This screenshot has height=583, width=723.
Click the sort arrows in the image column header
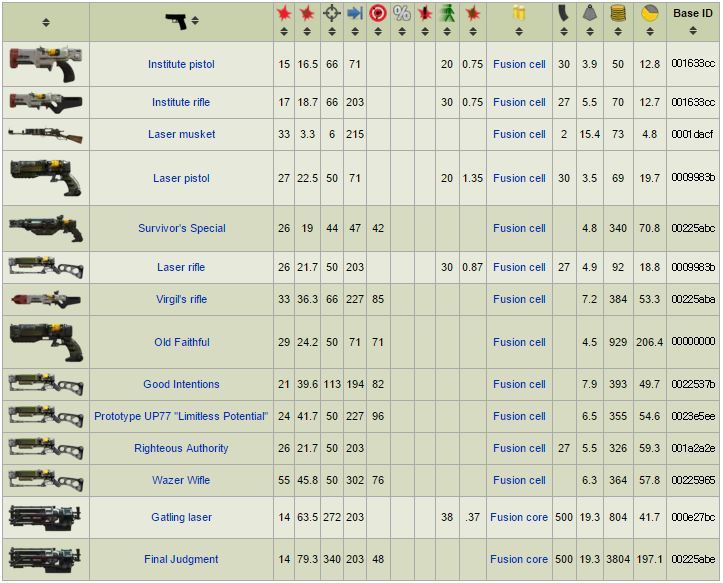[46, 22]
